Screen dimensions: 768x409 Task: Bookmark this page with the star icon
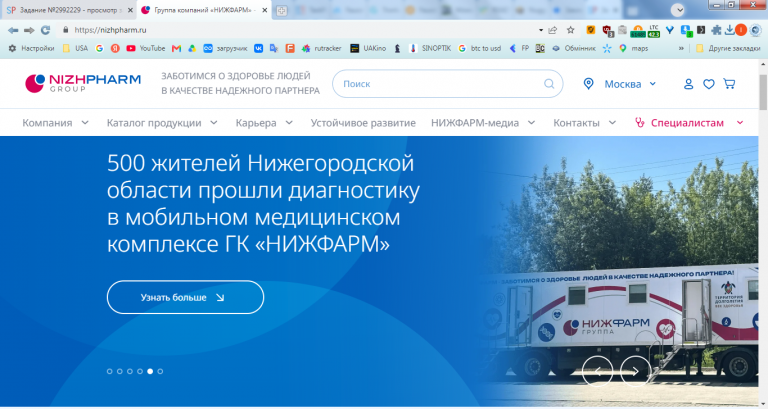click(x=571, y=30)
